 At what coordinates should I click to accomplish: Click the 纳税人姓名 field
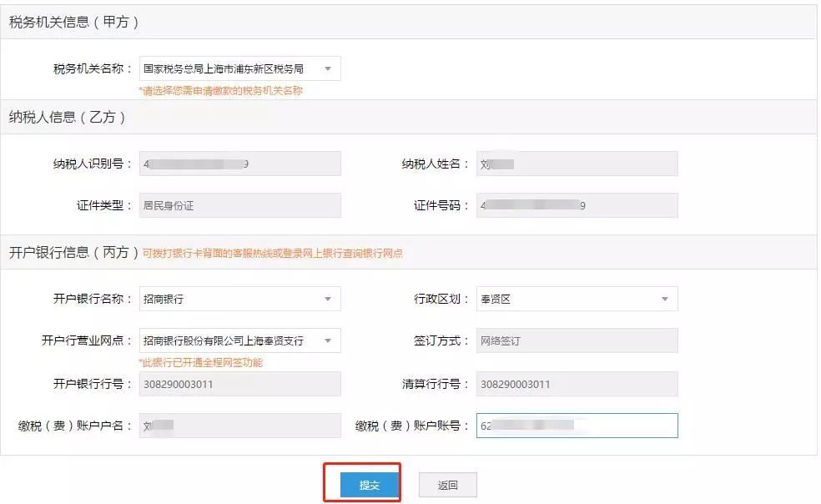click(576, 163)
